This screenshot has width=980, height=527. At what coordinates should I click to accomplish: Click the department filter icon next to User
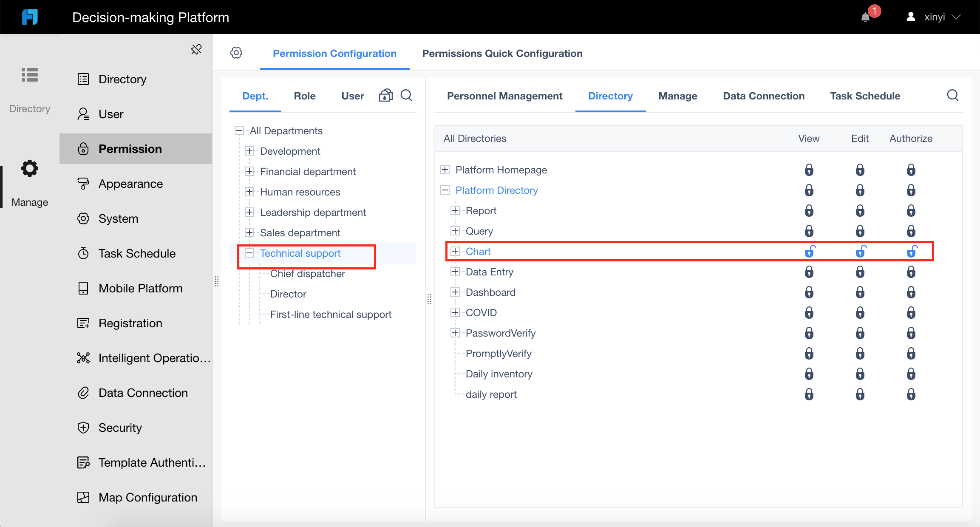click(385, 95)
